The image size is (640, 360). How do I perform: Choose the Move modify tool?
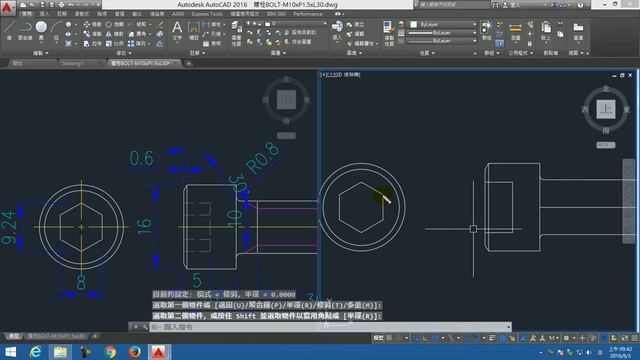[92, 24]
